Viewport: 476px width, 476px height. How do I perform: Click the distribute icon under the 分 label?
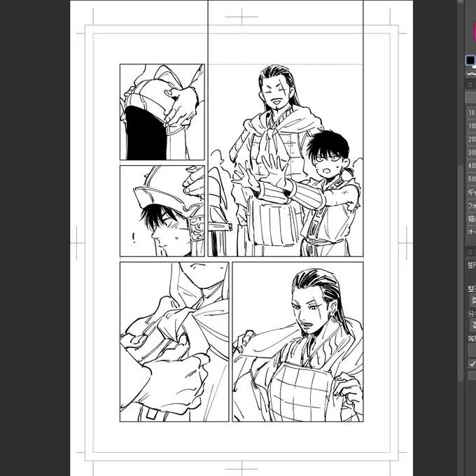pos(473,325)
